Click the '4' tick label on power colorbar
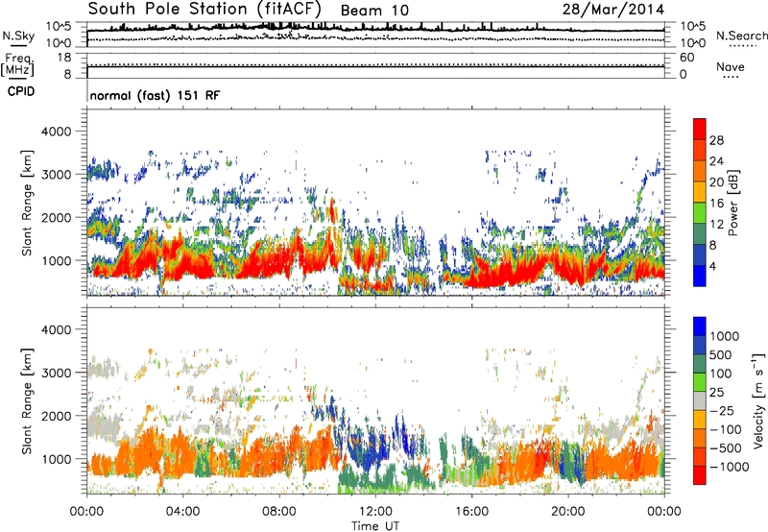Viewport: 768px width, 532px height. (712, 266)
